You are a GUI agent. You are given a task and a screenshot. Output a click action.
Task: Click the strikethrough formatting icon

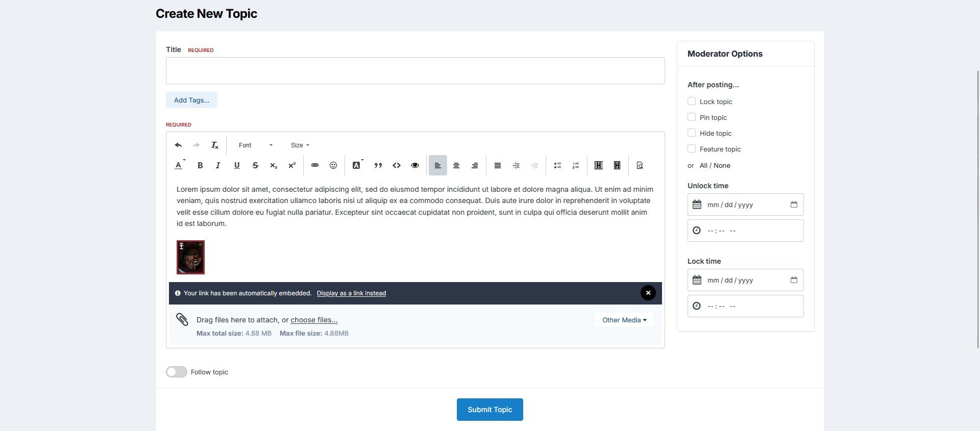coord(255,165)
